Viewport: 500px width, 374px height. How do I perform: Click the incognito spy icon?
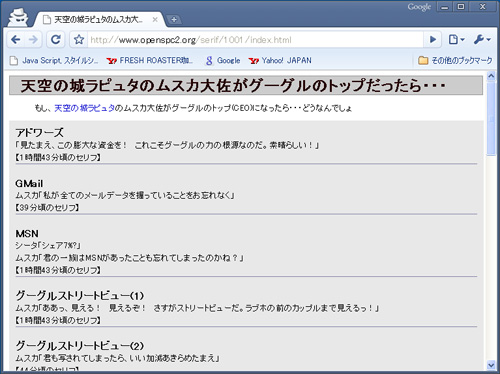[18, 17]
